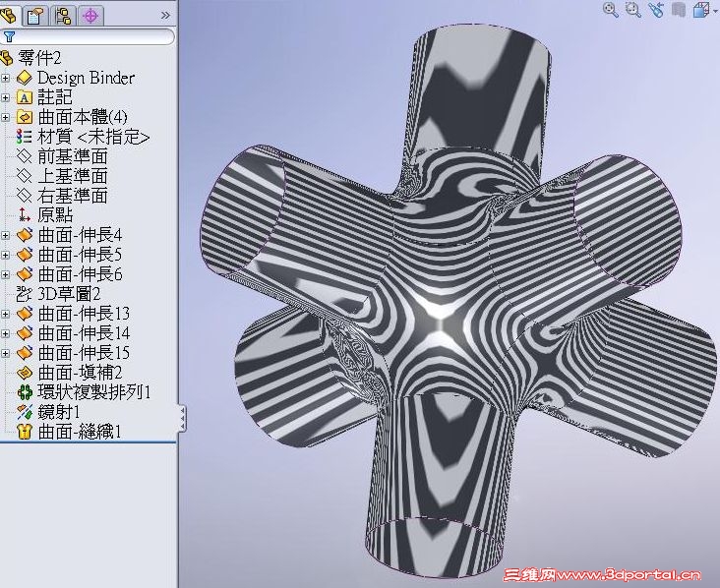Click the 曲面-伸長14 surface extrude icon
Screen dimensions: 720x588
pos(25,333)
